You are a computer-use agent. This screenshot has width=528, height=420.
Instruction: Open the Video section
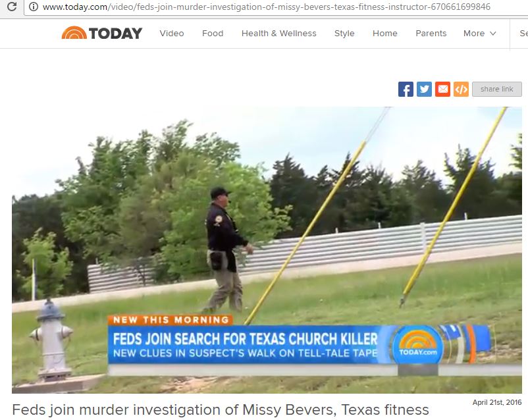pos(172,34)
